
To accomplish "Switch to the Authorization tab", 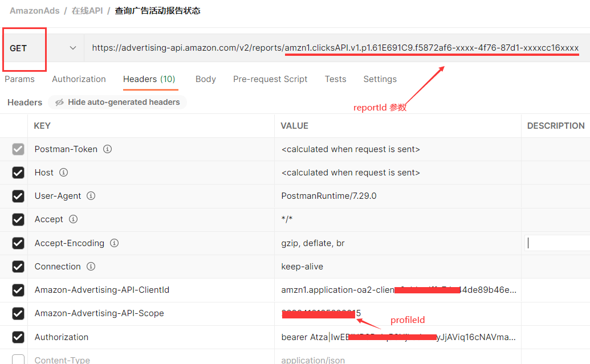I will pos(79,79).
